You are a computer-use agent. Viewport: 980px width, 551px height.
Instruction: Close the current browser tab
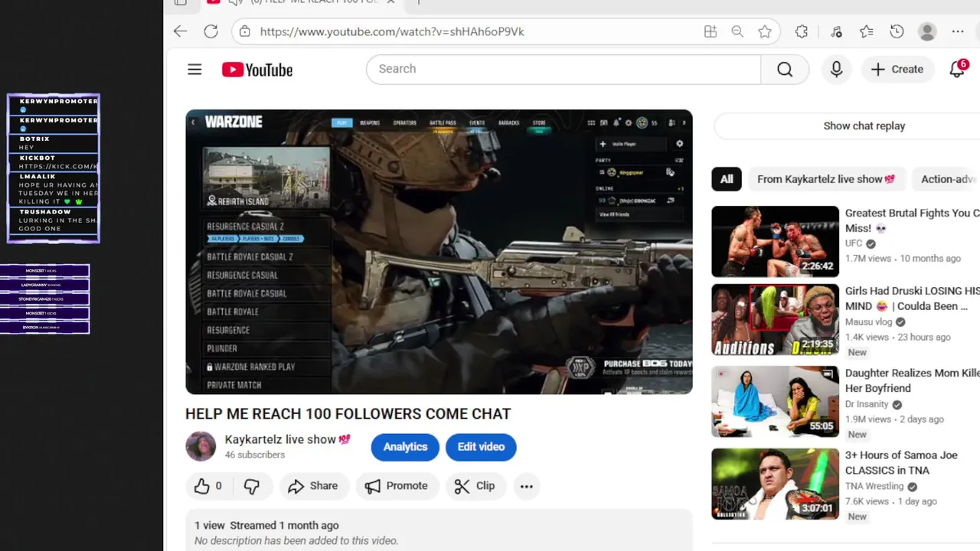[391, 2]
